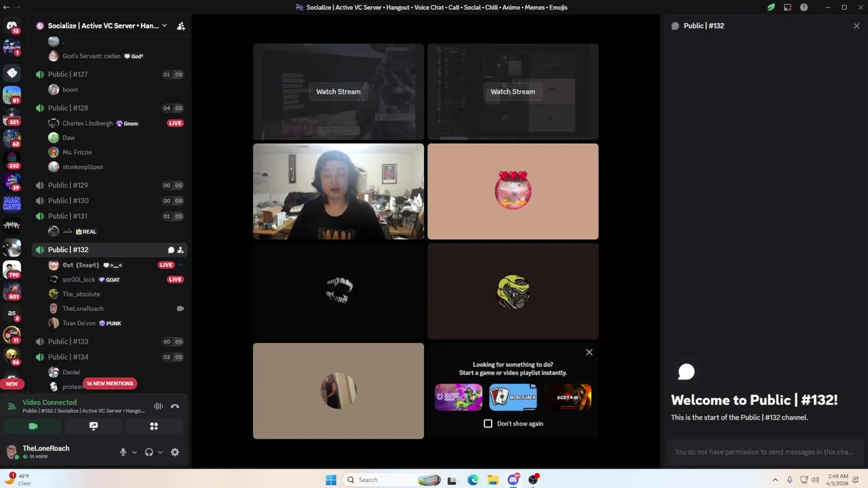This screenshot has height=488, width=868.
Task: Open the weather widget showing 46°F
Action: pyautogui.click(x=19, y=479)
